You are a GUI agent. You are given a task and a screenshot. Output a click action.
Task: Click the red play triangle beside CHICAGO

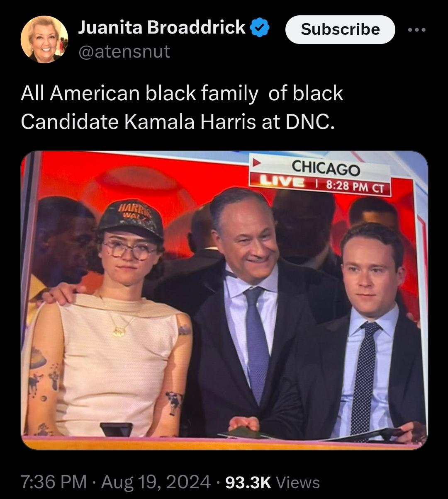[x=257, y=164]
